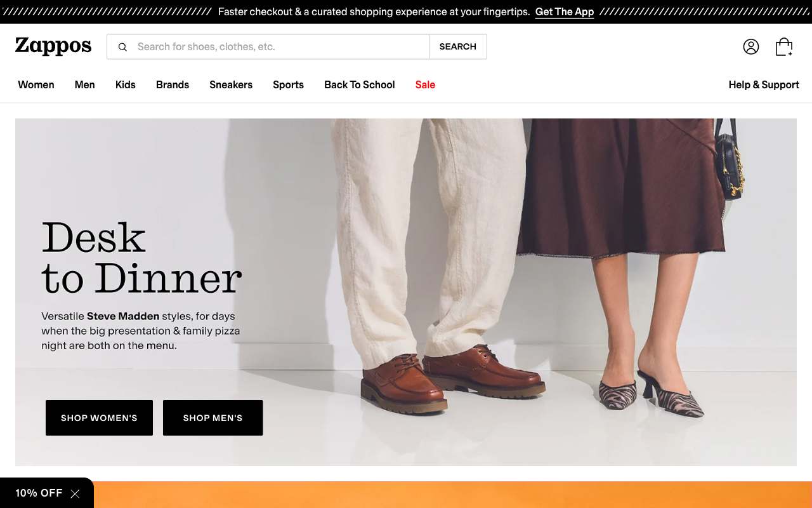Follow the Get The App link
This screenshot has width=812, height=508.
[x=565, y=12]
